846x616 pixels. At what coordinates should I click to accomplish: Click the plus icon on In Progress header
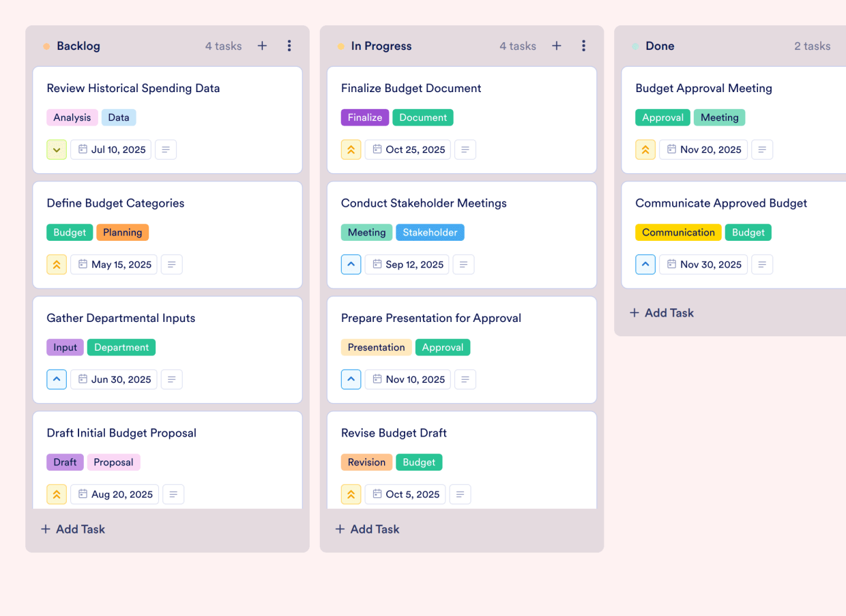(557, 46)
